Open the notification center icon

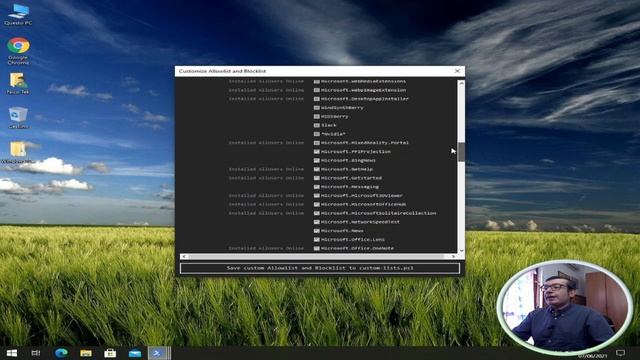point(620,353)
